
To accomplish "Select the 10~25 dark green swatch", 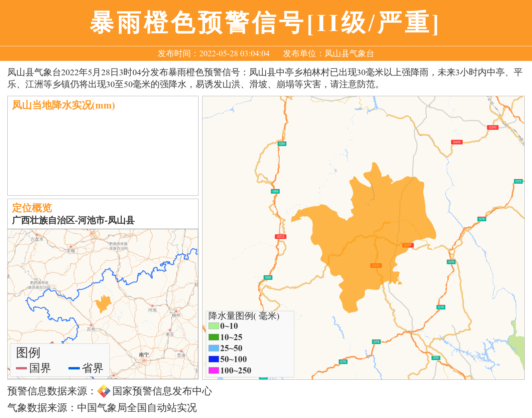I will (x=214, y=337).
